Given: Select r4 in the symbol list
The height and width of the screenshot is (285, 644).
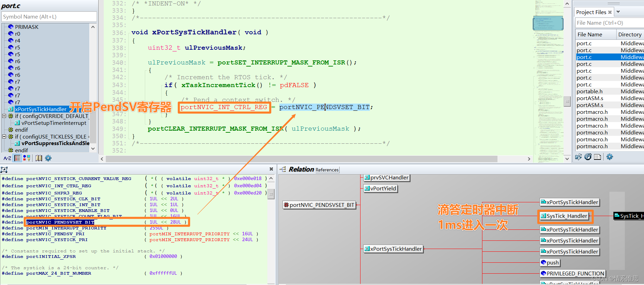Looking at the screenshot, I should [17, 40].
